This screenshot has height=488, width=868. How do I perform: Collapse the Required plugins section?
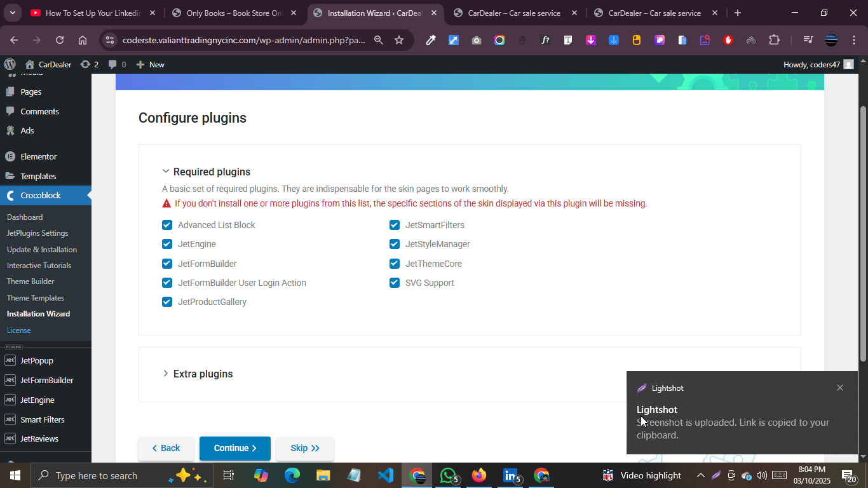tap(166, 172)
